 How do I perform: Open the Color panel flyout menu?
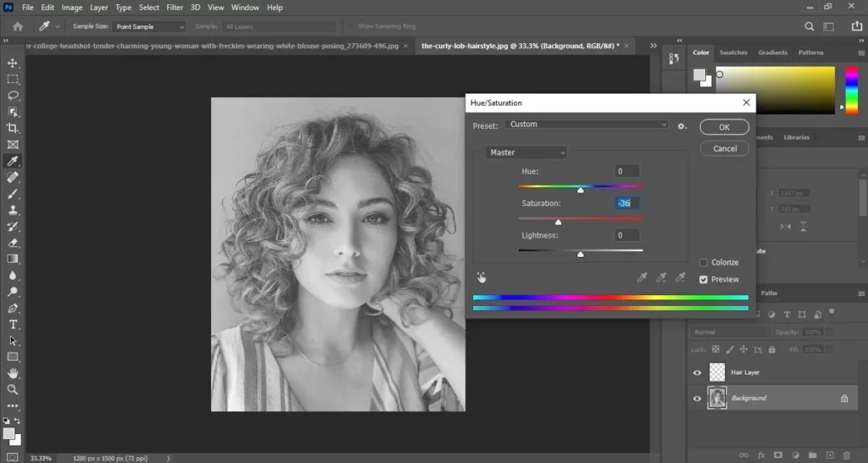coord(861,53)
